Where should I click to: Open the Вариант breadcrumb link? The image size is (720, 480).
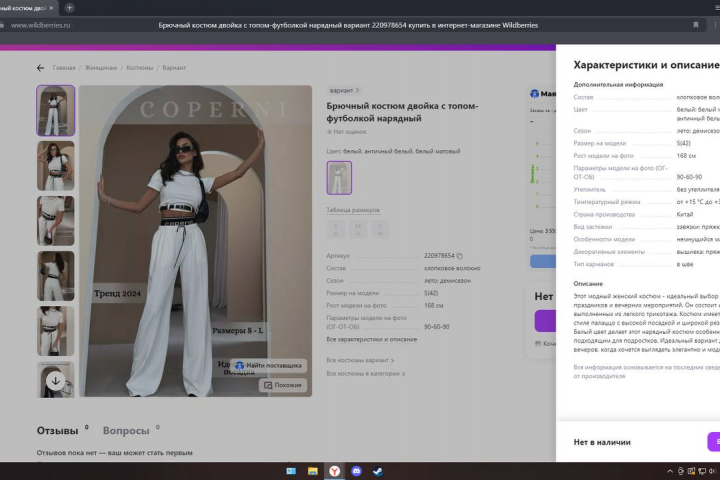pos(174,68)
